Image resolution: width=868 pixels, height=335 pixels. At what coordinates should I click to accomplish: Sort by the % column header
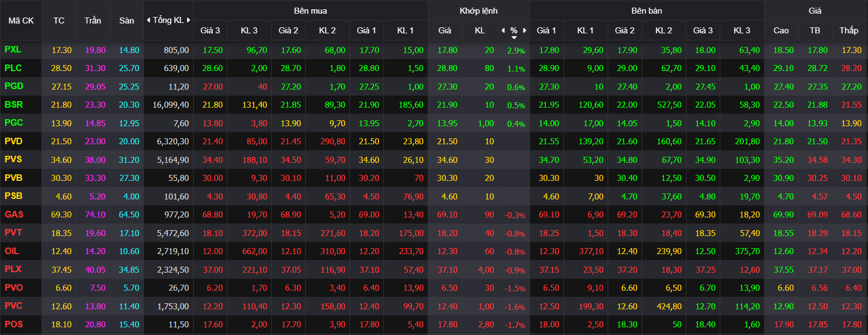[x=514, y=31]
